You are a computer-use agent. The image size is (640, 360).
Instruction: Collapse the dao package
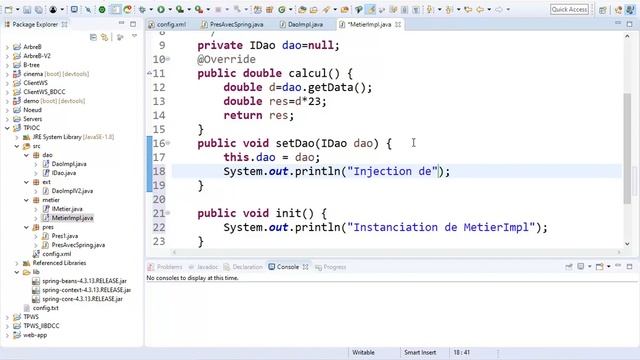pos(26,155)
